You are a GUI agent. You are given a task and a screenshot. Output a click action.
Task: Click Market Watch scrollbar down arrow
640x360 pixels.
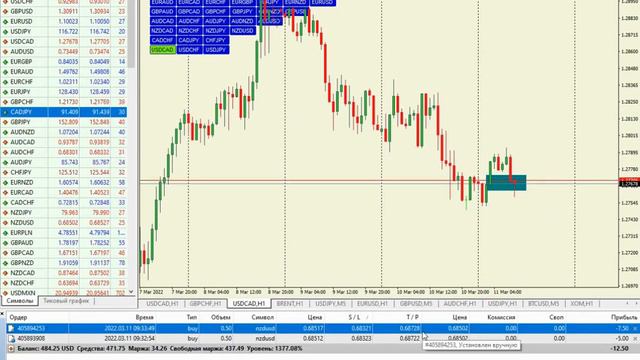(131, 291)
